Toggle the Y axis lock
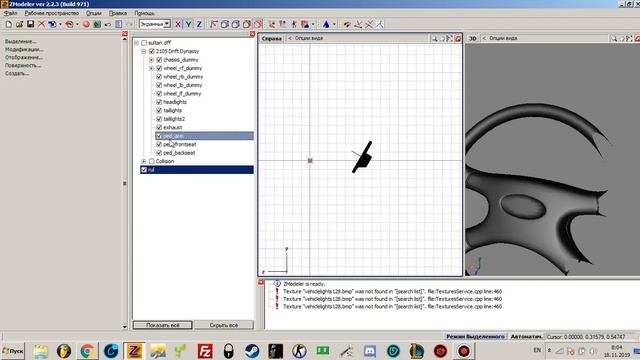This screenshot has height=360, width=640. (189, 24)
